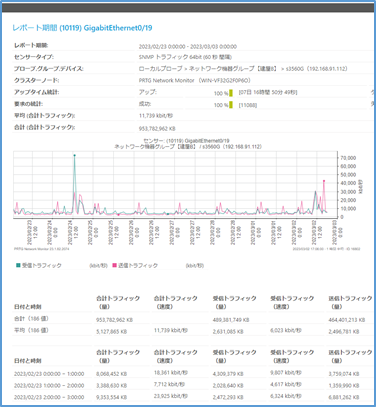Click the 10,000 label on the graph axis
The image size is (376, 407).
[348, 209]
